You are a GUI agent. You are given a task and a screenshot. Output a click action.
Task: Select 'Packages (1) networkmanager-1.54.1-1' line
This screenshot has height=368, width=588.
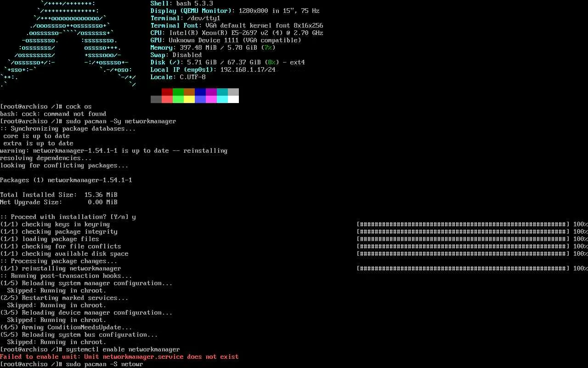point(66,180)
